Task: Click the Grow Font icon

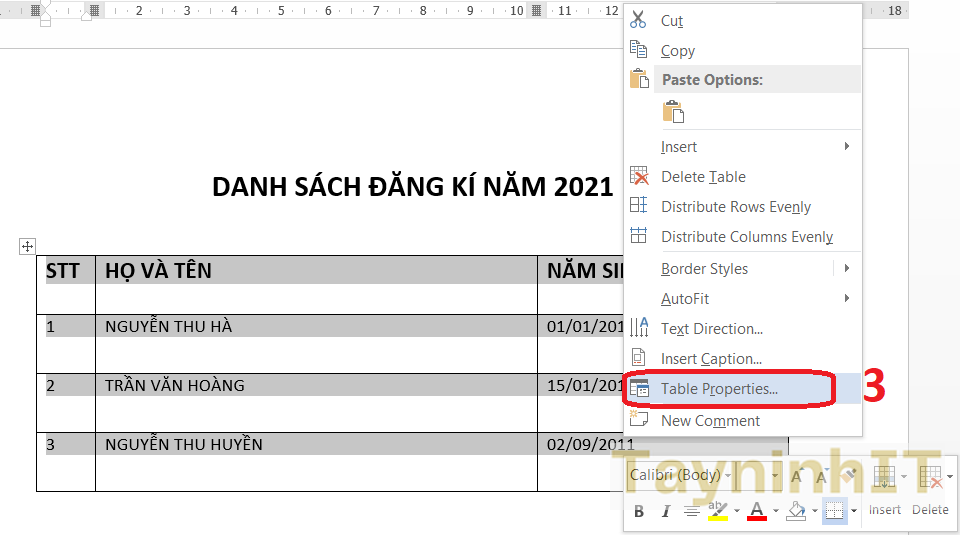Action: 798,476
